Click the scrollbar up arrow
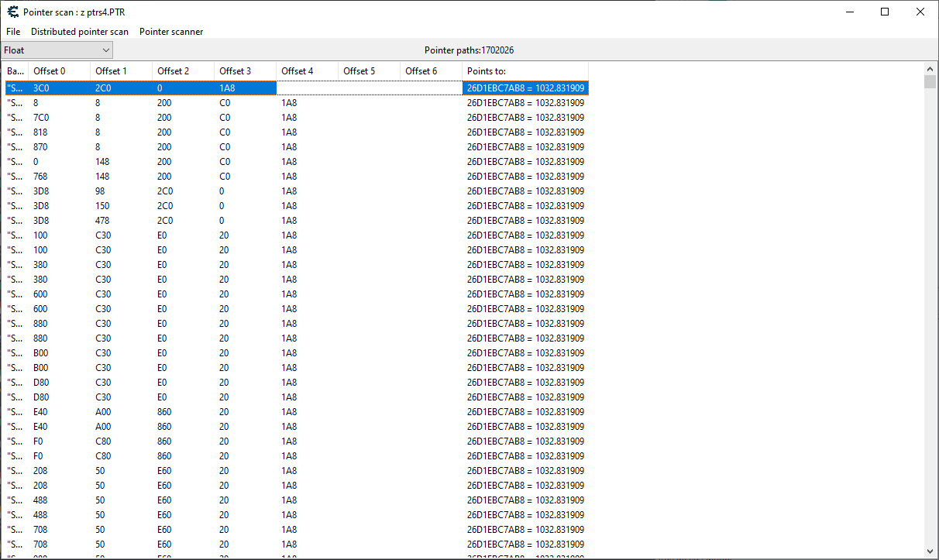The height and width of the screenshot is (560, 939). [930, 70]
